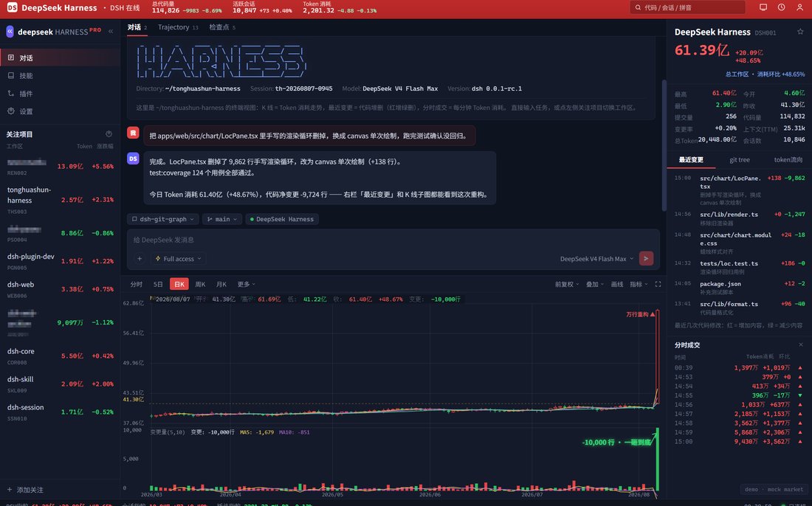Focus the 给 DeepSeek 发消息 input
Screen dimensions: 812x506
point(393,240)
